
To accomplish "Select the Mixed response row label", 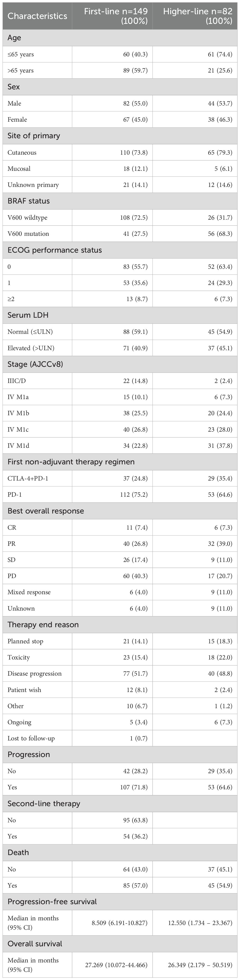I will tap(29, 592).
